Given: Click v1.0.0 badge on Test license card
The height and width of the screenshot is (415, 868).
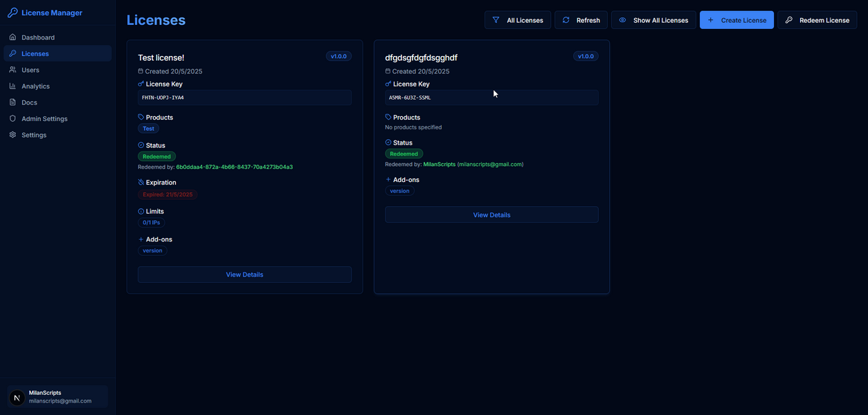Looking at the screenshot, I should [x=338, y=57].
